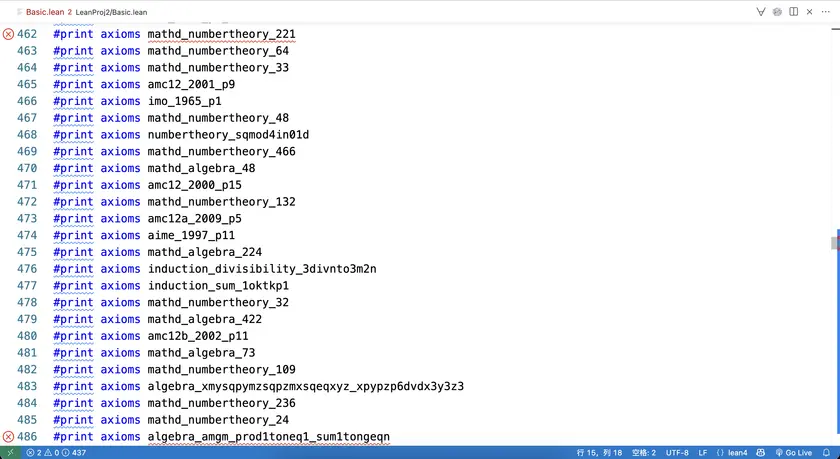840x459 pixels.
Task: Click error icon beside line 462
Action: click(x=9, y=34)
